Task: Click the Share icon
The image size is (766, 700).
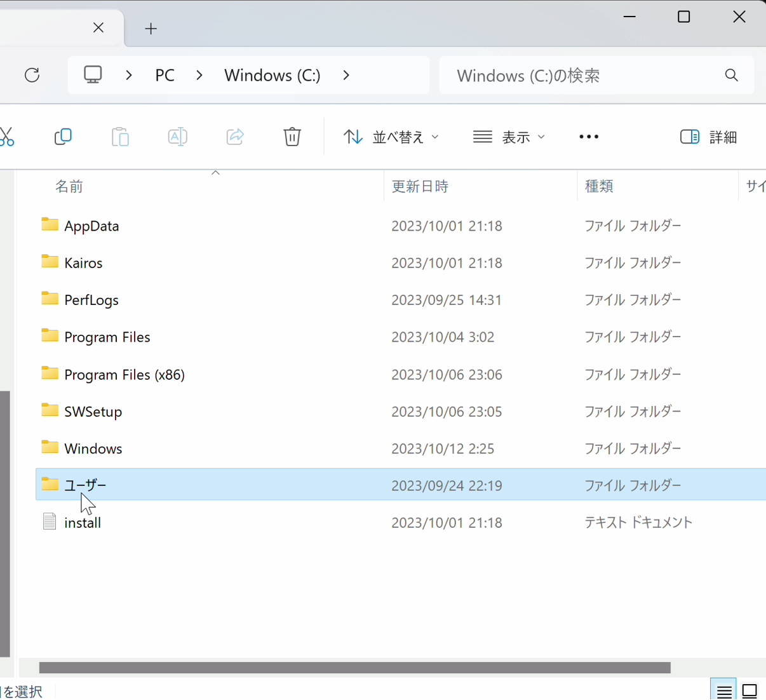Action: click(235, 137)
